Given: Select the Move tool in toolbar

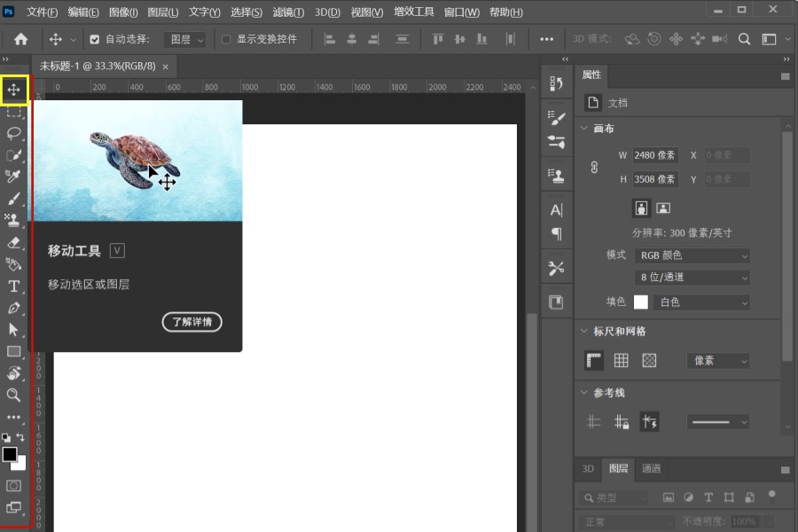Looking at the screenshot, I should pyautogui.click(x=13, y=90).
